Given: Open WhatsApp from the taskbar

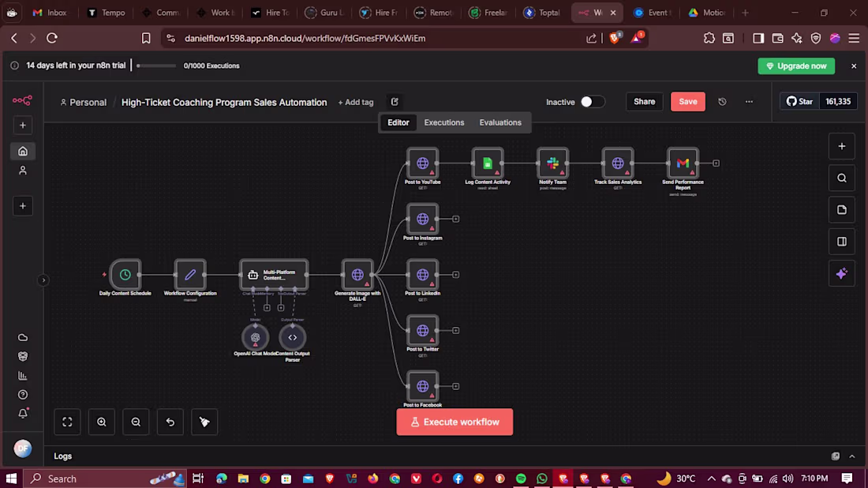Looking at the screenshot, I should 542,479.
